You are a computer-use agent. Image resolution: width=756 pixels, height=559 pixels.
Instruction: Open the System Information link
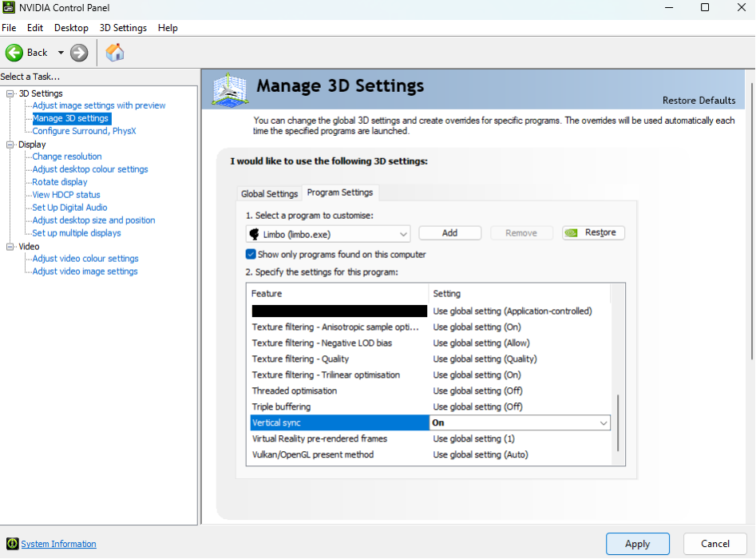58,544
